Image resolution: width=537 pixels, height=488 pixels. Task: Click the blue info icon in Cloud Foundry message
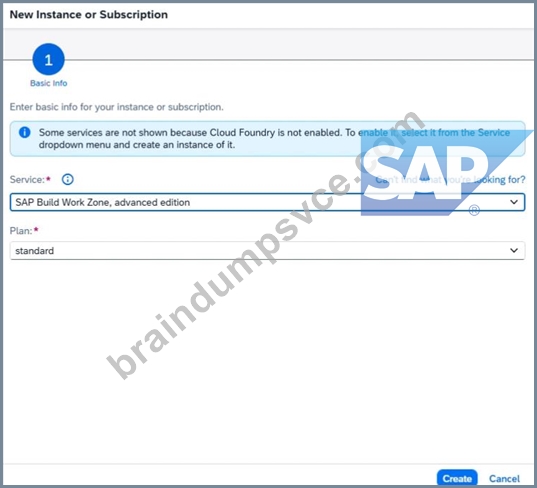pyautogui.click(x=25, y=132)
